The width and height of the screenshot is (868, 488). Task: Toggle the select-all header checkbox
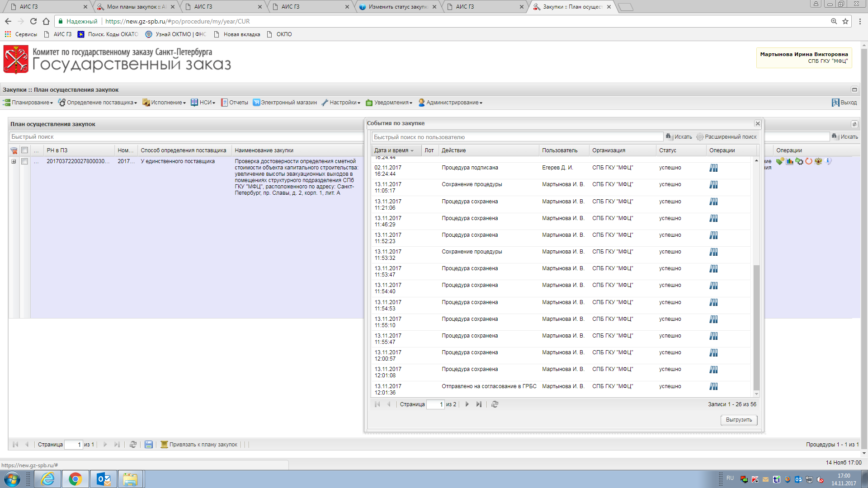point(24,150)
